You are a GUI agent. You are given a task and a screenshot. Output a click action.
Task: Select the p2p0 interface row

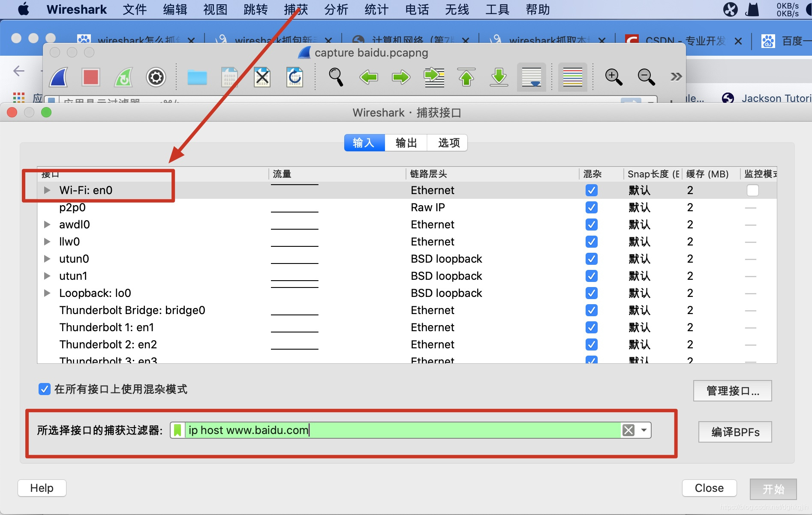pos(407,207)
